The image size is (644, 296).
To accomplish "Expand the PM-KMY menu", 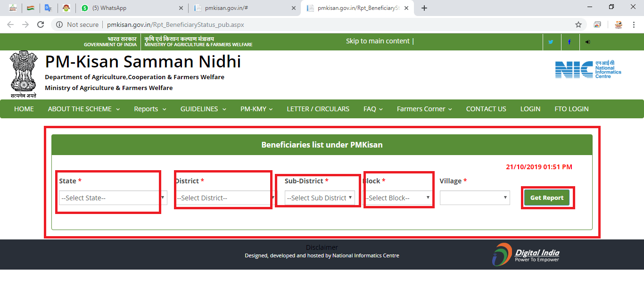I will [x=256, y=109].
